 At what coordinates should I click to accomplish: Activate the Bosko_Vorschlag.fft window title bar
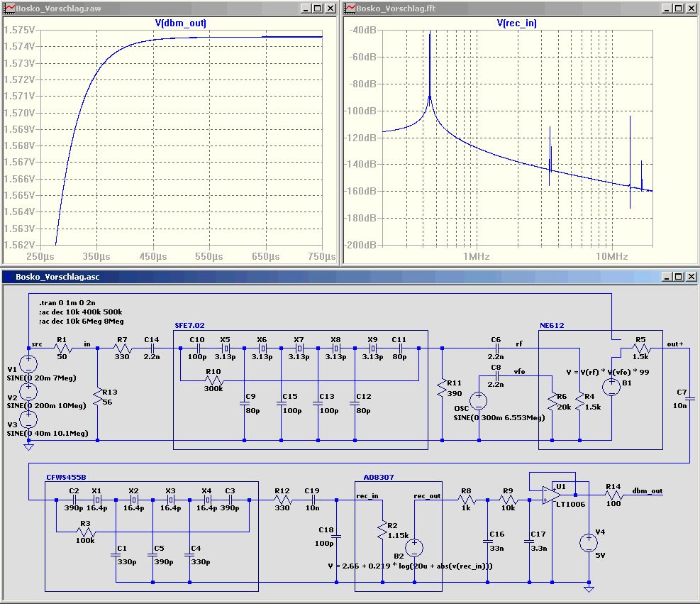click(x=496, y=9)
